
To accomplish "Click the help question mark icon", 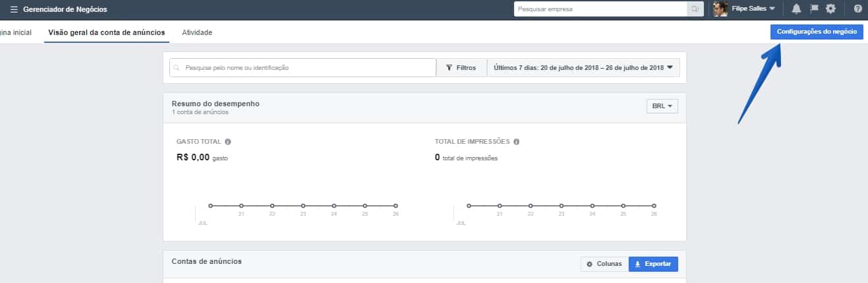I will (857, 9).
